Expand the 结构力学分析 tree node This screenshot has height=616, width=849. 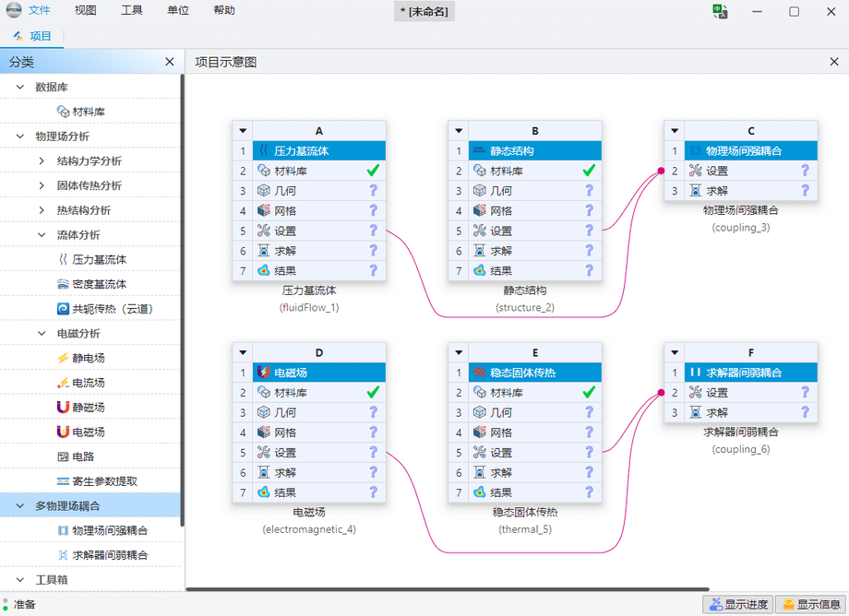tap(42, 161)
